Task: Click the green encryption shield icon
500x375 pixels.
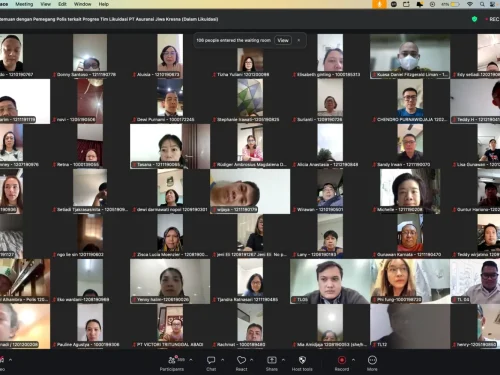Action: pyautogui.click(x=474, y=19)
